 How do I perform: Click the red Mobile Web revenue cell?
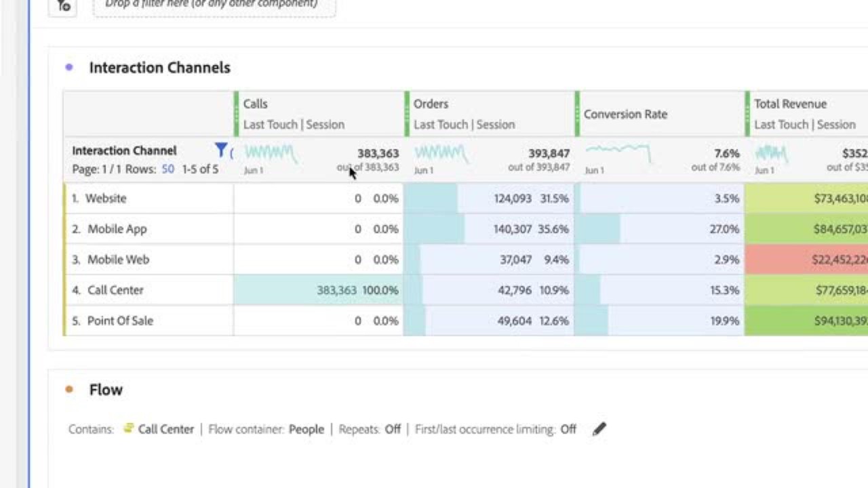806,259
